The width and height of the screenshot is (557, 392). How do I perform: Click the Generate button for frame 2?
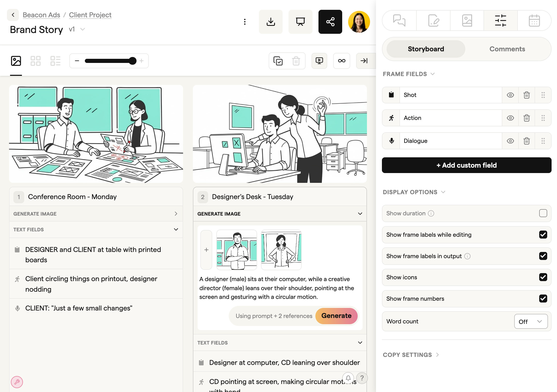[337, 316]
